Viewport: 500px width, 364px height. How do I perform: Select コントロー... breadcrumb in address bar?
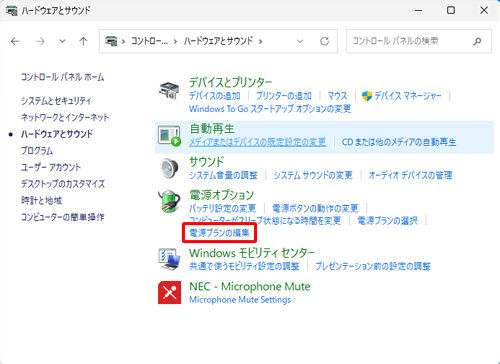point(149,41)
